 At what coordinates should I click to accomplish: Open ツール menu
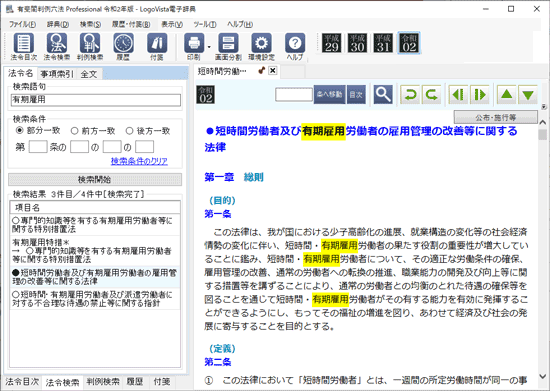205,24
